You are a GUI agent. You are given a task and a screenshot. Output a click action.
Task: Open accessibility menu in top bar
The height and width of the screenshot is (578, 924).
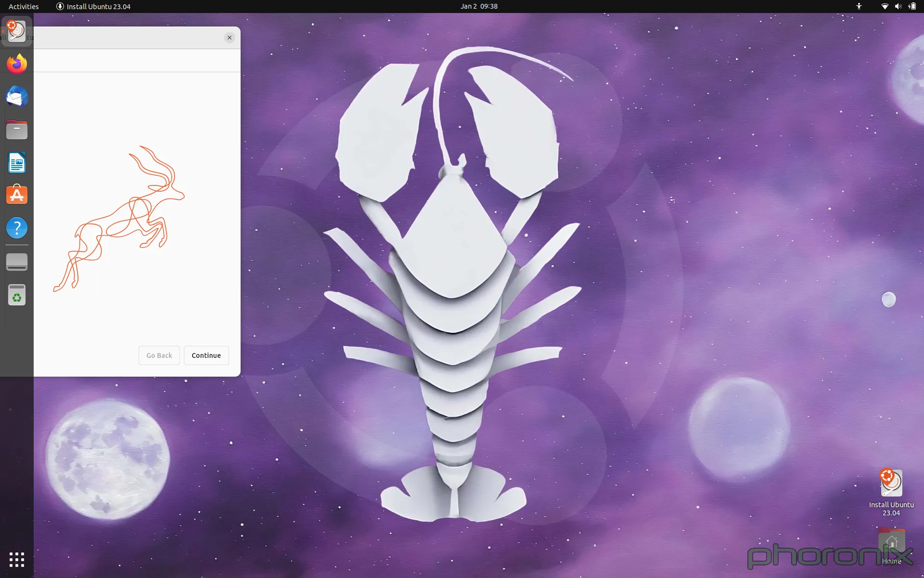tap(859, 6)
